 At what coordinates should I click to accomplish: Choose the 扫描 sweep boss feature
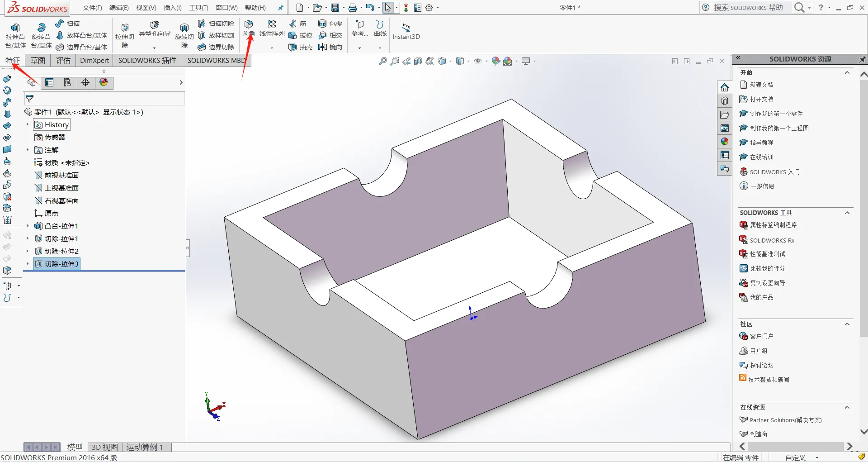[67, 24]
